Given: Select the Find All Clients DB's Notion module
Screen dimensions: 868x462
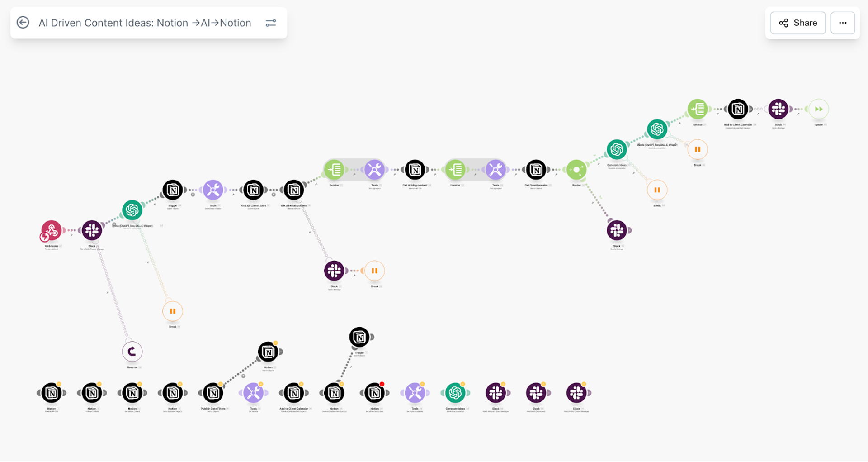Looking at the screenshot, I should coord(254,191).
